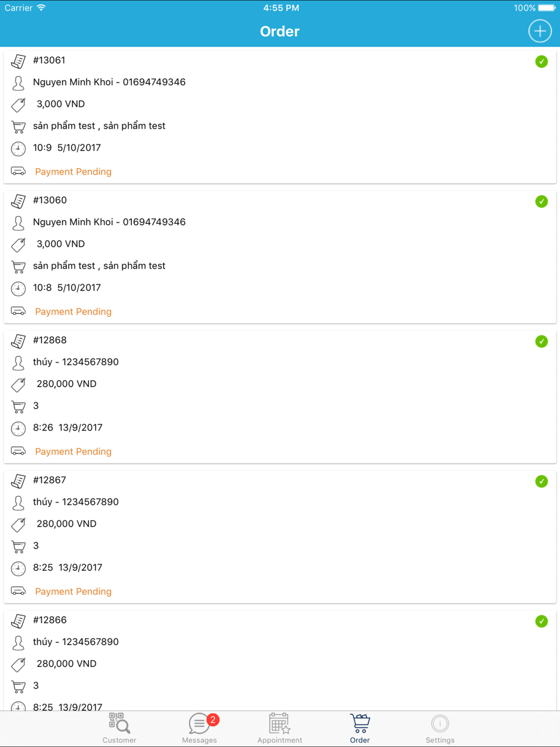The image size is (560, 747).
Task: Toggle green checkmark on order #12868
Action: pos(542,342)
